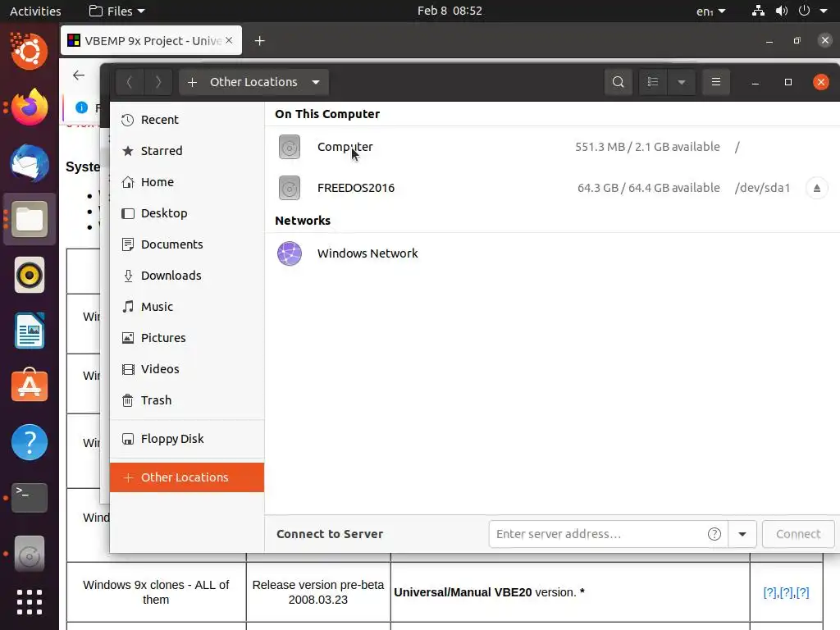Viewport: 840px width, 630px height.
Task: Click the disc drive icon in dock
Action: [x=30, y=555]
